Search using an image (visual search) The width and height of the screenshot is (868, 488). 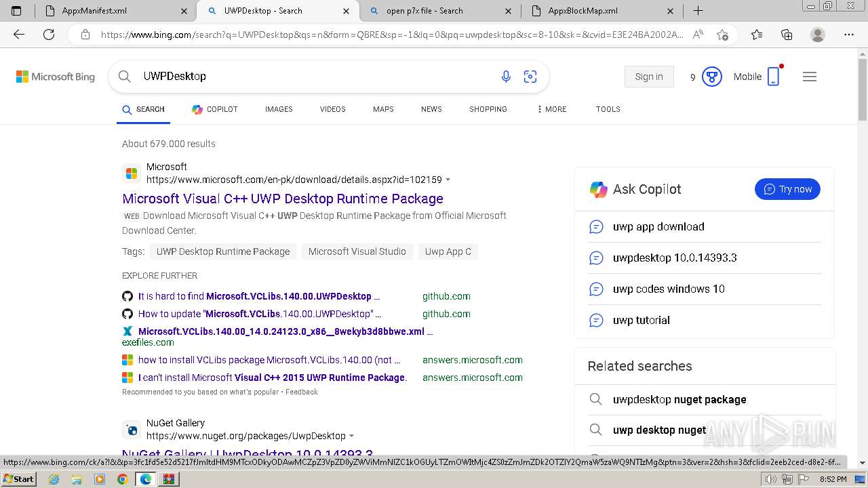[x=530, y=77]
